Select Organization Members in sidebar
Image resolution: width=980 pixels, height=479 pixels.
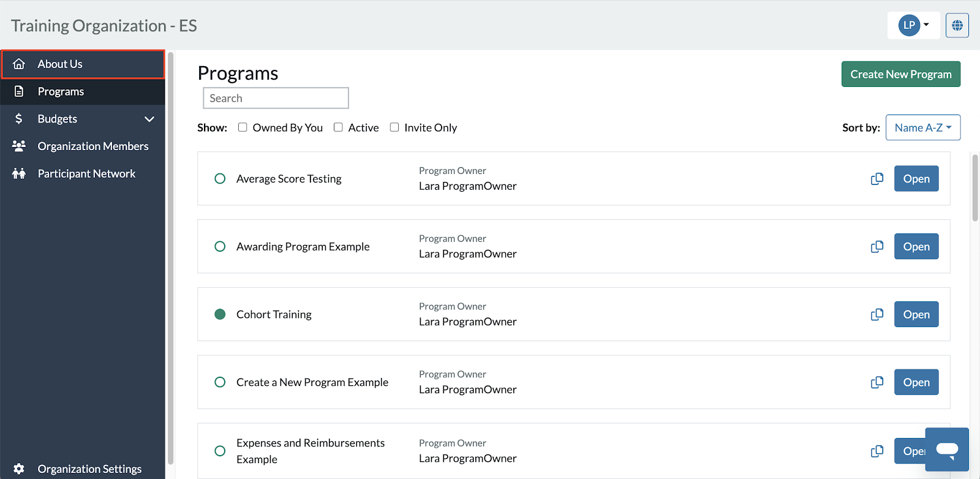coord(92,146)
